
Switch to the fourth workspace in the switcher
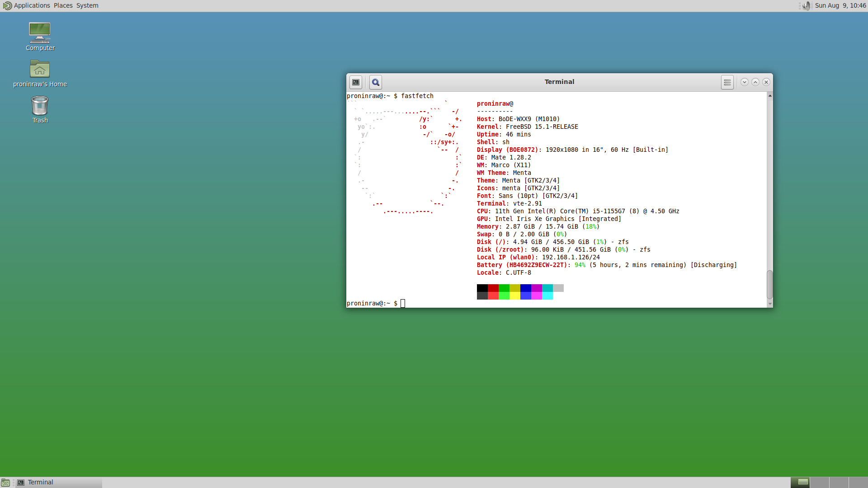859,483
